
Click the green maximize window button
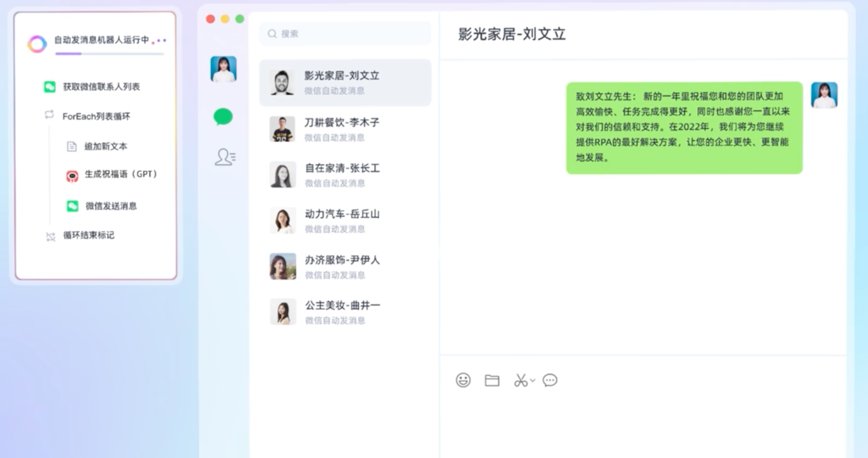(240, 19)
